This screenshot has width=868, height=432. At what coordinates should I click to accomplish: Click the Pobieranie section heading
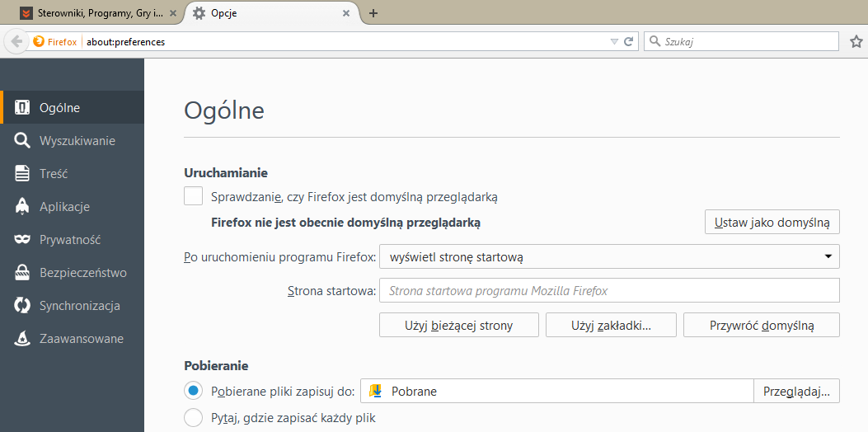pos(216,365)
